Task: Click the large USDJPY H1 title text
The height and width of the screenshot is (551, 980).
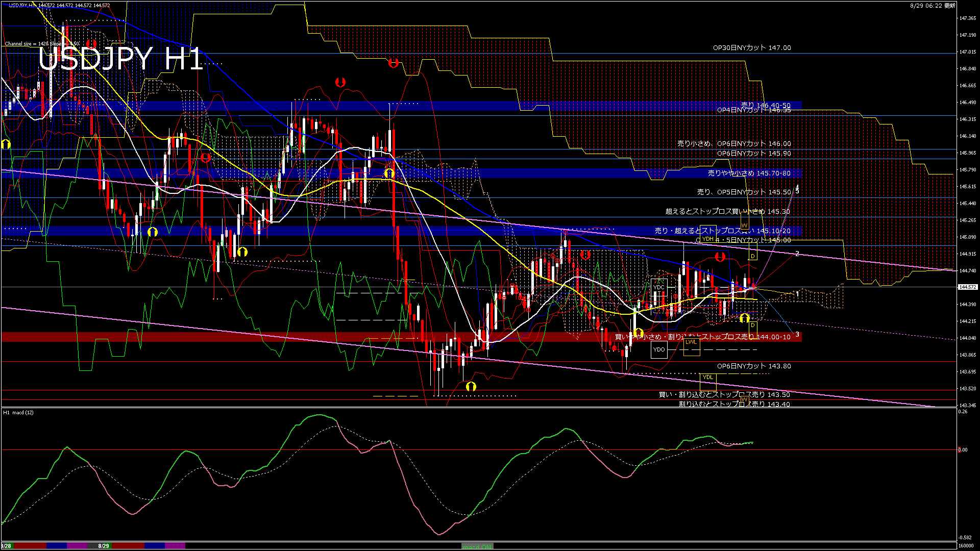Action: tap(120, 59)
